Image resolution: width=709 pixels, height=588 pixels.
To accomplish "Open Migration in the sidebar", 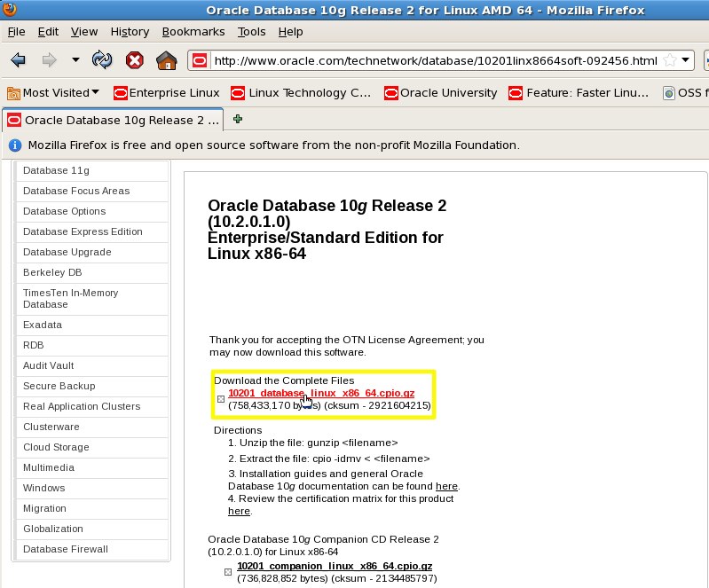I will click(x=91, y=508).
